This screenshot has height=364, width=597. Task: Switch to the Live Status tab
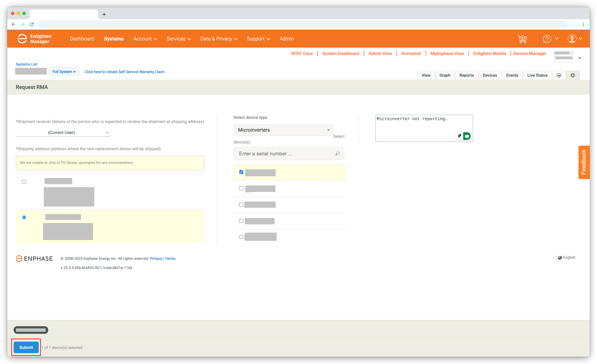[537, 75]
